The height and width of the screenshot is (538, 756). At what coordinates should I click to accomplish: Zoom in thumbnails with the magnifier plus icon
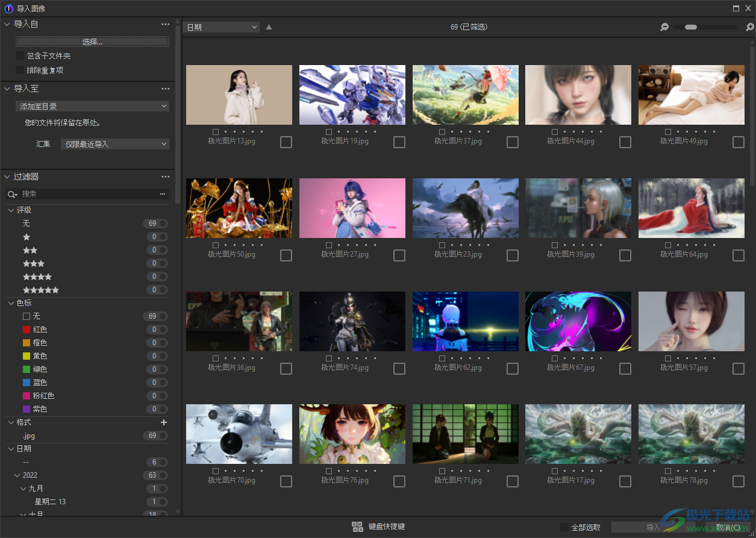tap(749, 27)
